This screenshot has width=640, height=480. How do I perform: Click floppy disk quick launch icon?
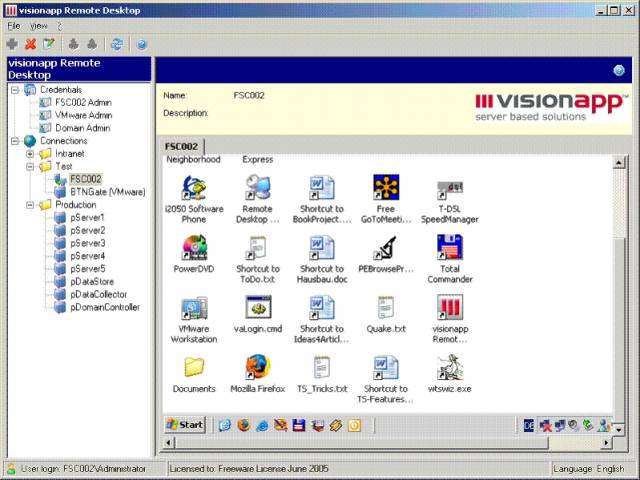tap(299, 425)
